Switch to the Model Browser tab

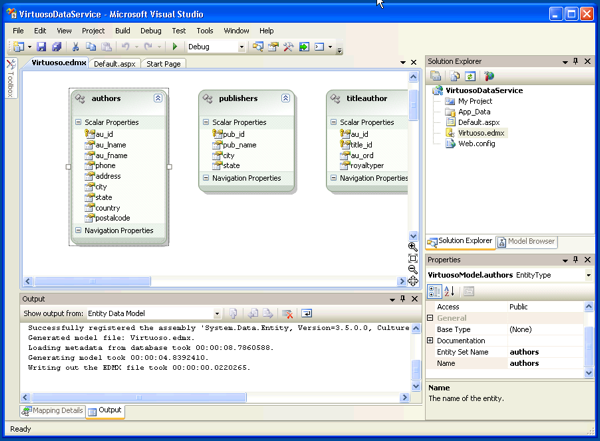pyautogui.click(x=527, y=241)
